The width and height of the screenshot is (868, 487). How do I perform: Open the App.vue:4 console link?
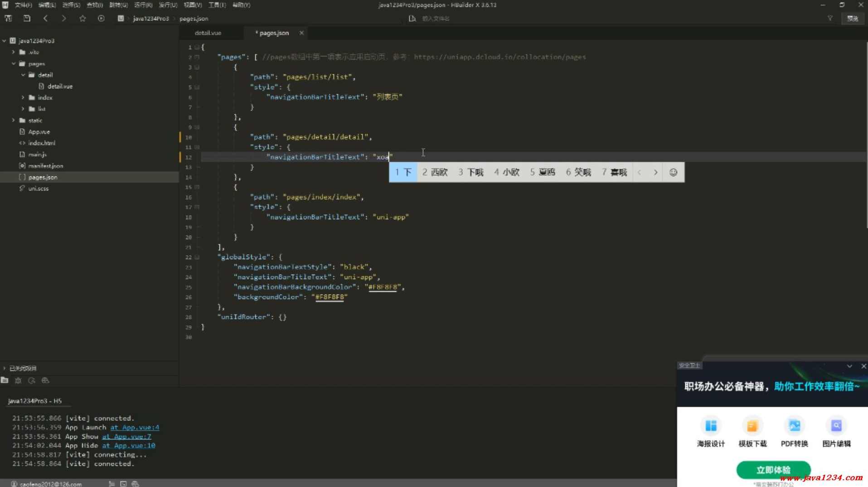click(x=135, y=427)
